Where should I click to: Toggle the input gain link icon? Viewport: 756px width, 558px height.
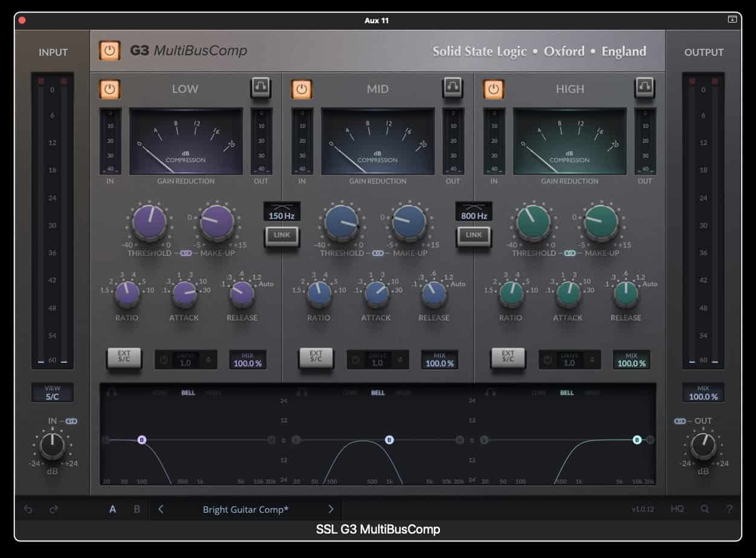71,421
